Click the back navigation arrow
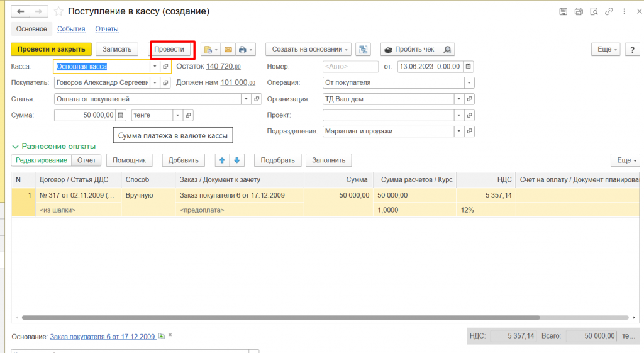 click(21, 11)
